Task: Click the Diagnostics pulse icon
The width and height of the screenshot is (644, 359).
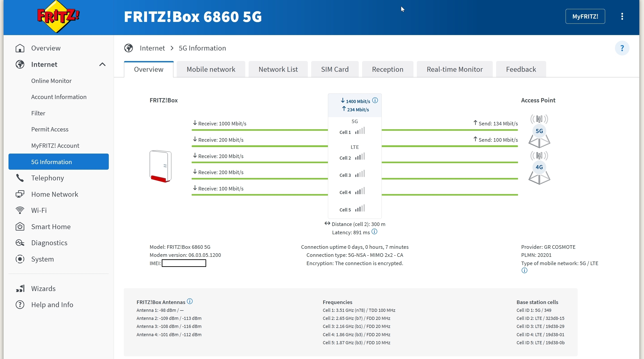Action: 20,243
